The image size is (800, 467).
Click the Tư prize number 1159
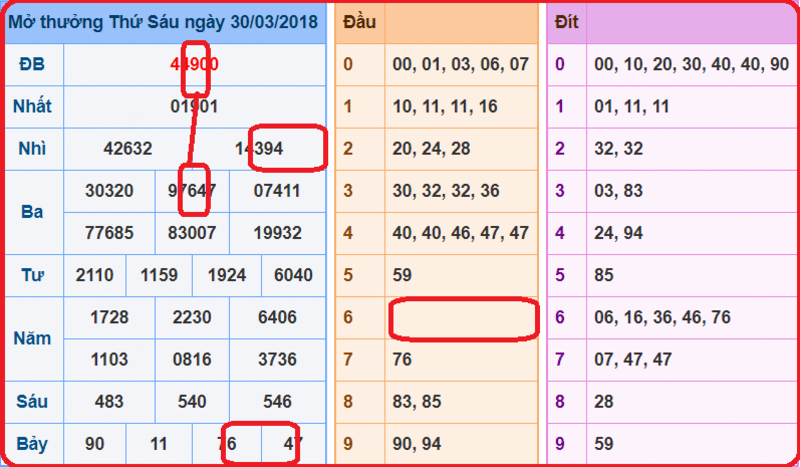pos(159,276)
